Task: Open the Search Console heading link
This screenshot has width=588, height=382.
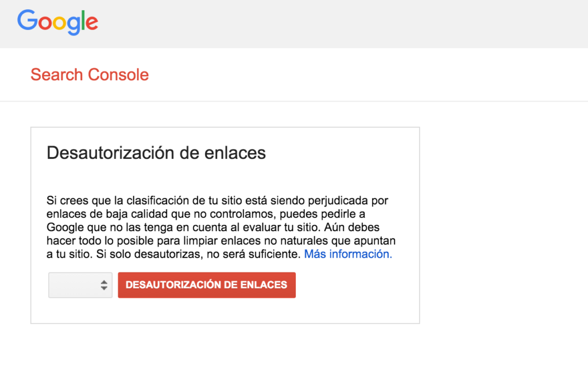Action: pos(90,75)
